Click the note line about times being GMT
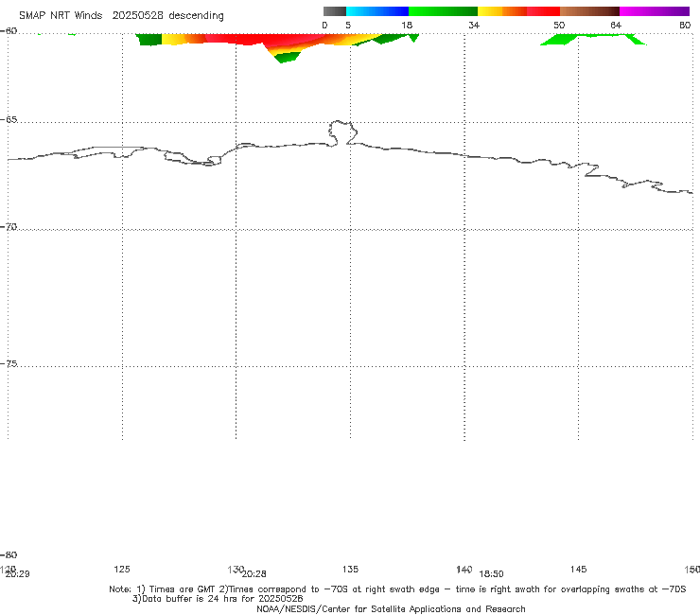 click(x=397, y=589)
